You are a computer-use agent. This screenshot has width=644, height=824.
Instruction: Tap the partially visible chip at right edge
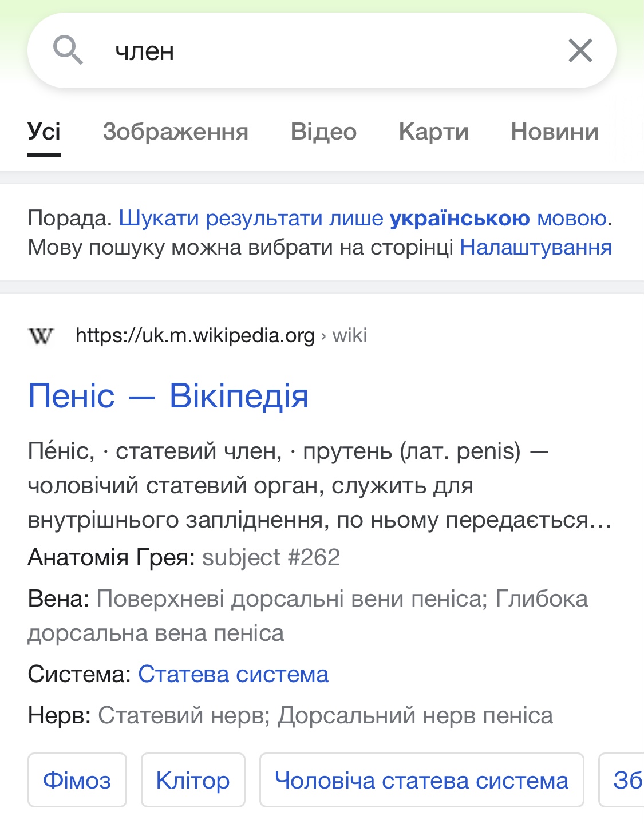click(622, 780)
